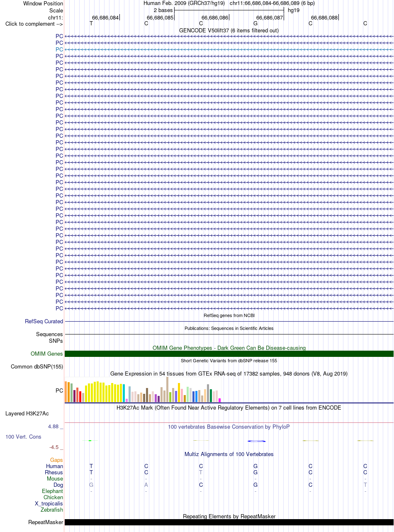Select the 'Chicken' alignment row label
394x532 pixels.
[x=53, y=498]
